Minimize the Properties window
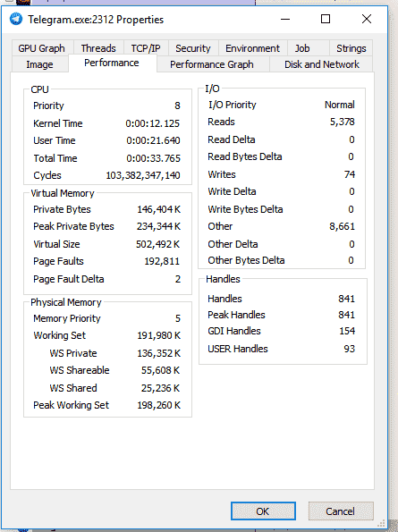 (x=285, y=19)
